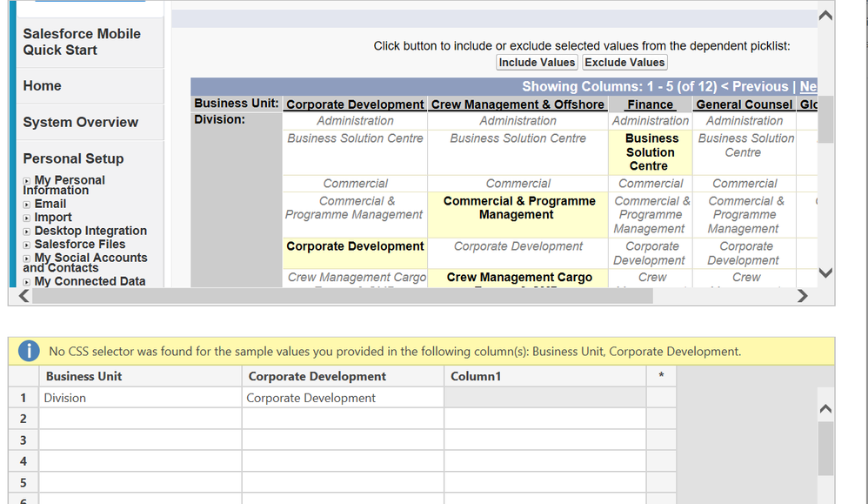Click the horizontal scrollbar thumb
Image resolution: width=868 pixels, height=504 pixels.
(343, 296)
